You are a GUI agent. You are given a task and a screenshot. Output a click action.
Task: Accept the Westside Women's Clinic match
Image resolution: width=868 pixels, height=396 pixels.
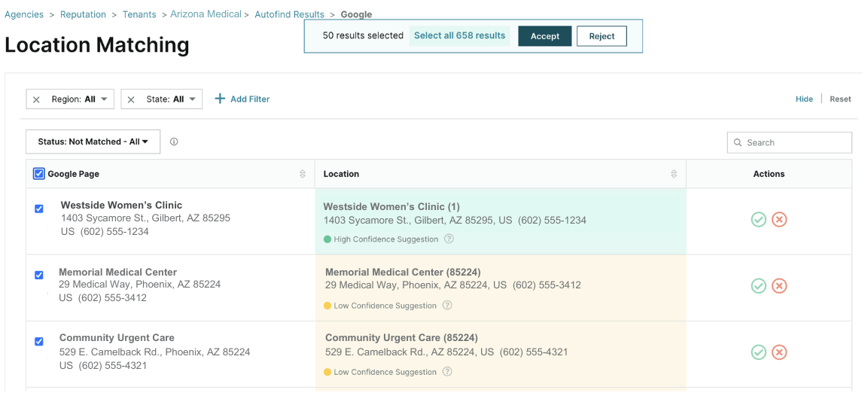pos(758,220)
